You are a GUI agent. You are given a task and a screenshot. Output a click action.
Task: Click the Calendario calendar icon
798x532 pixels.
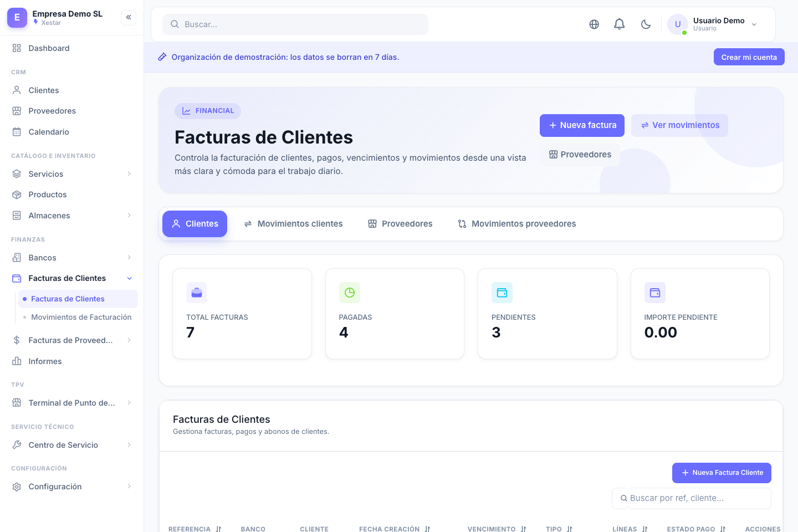tap(17, 132)
